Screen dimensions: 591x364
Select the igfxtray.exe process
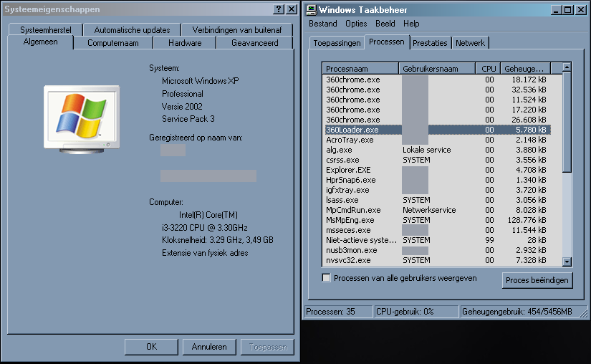click(x=438, y=190)
